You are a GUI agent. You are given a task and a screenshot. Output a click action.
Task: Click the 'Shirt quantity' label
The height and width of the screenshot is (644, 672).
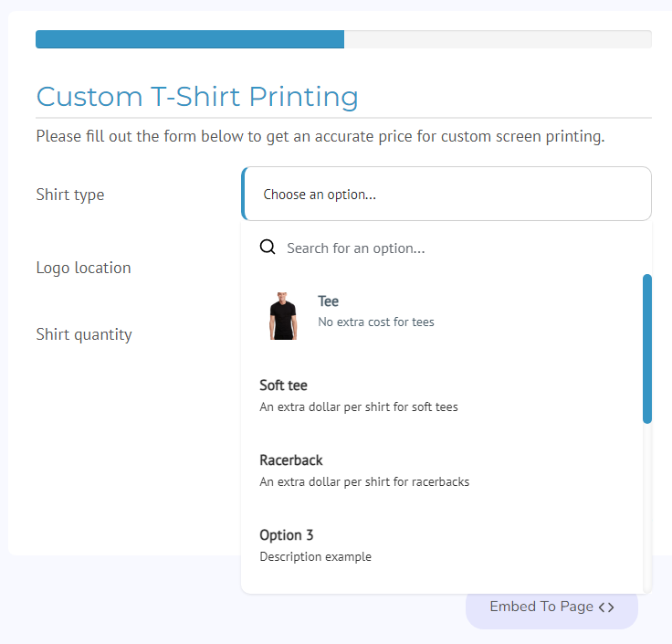pyautogui.click(x=84, y=334)
